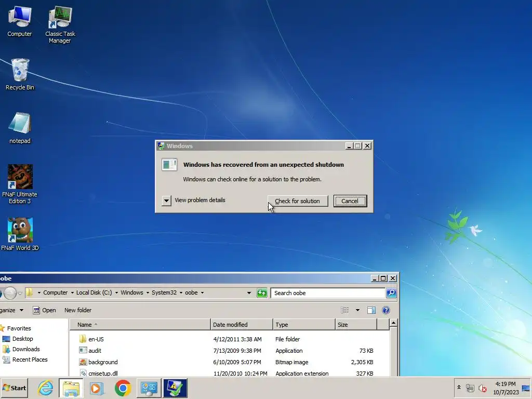Click the folder icon in address bar
Viewport: 532px width, 399px height.
point(30,292)
